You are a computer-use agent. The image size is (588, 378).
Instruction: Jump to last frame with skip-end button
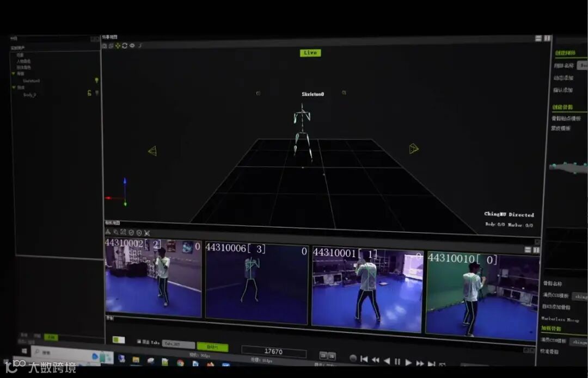pyautogui.click(x=432, y=363)
